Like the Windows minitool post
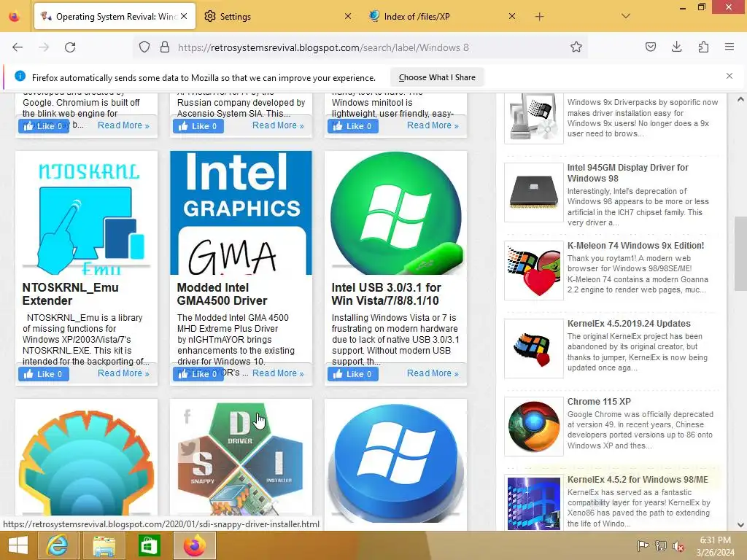This screenshot has height=560, width=747. pos(353,126)
